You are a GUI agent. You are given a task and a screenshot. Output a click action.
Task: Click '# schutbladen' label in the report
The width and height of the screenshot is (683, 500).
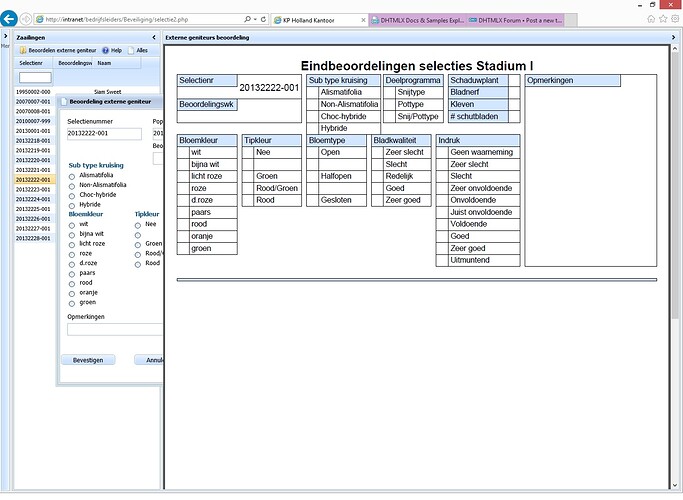coord(474,117)
